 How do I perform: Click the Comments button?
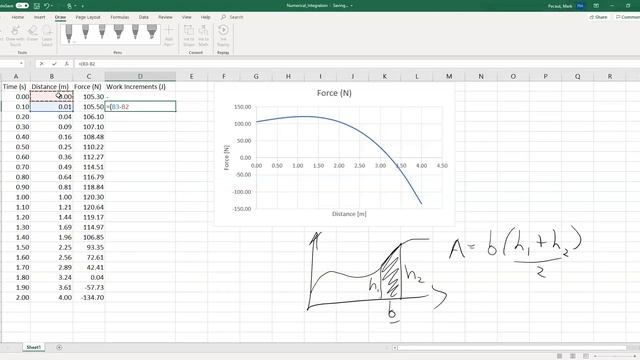pos(627,17)
